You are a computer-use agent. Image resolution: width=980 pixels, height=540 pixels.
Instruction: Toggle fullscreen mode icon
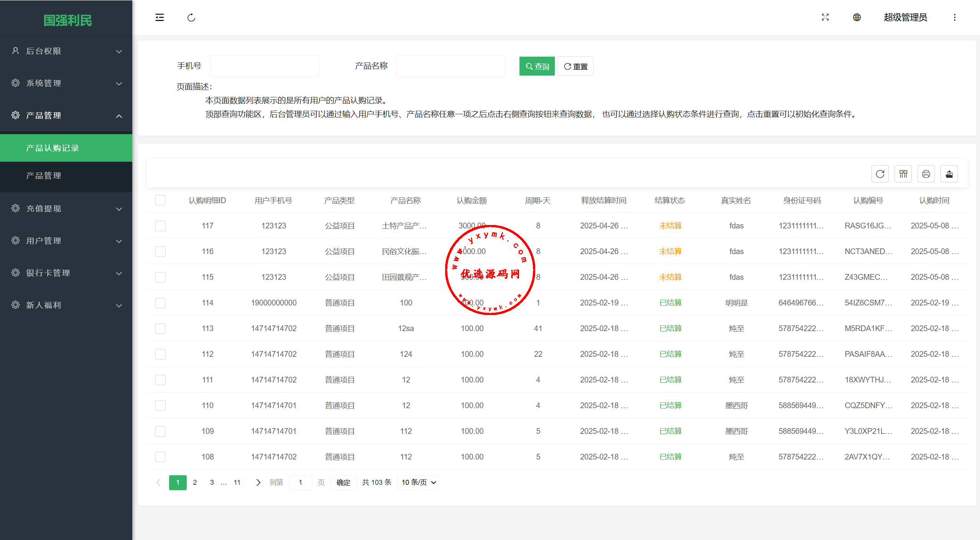tap(825, 17)
